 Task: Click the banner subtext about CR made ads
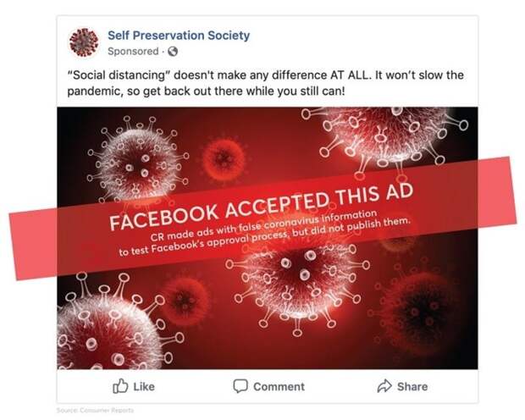264,233
